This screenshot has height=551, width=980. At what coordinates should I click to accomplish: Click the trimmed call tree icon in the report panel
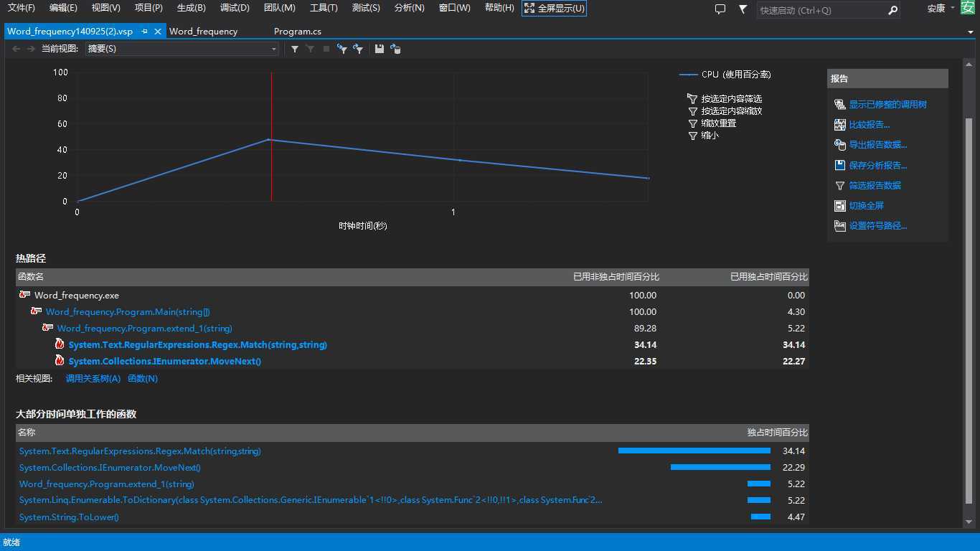click(x=840, y=105)
